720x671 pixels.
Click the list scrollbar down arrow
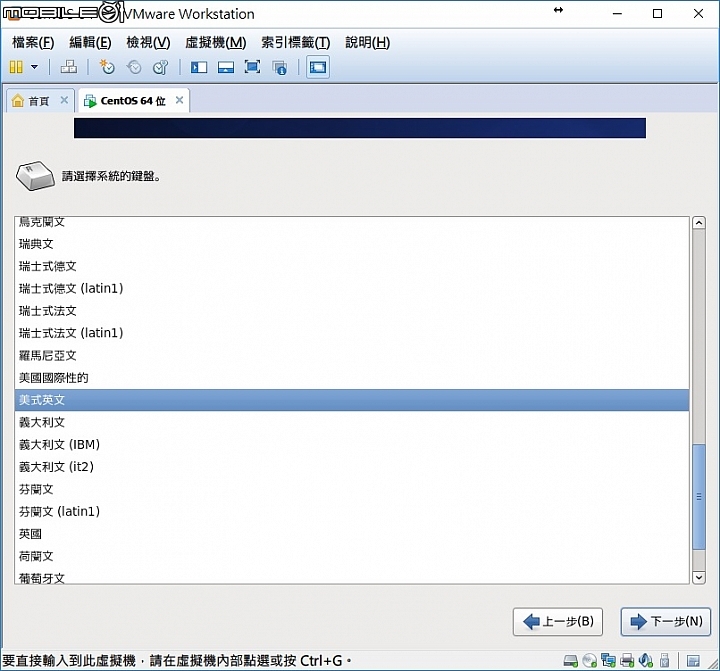(698, 577)
